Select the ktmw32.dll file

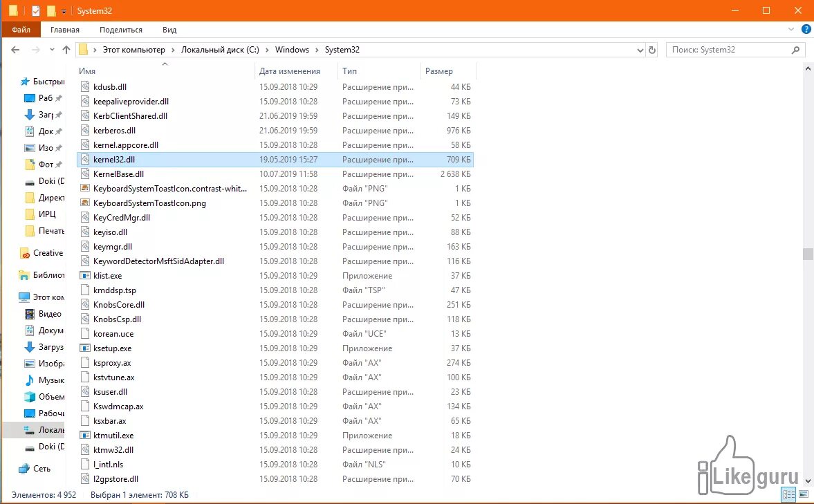pos(275,450)
